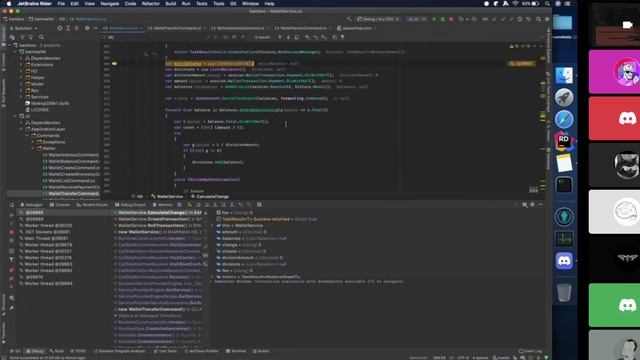The width and height of the screenshot is (640, 360).
Task: Select the 'balances' variable row
Action: coord(251,238)
